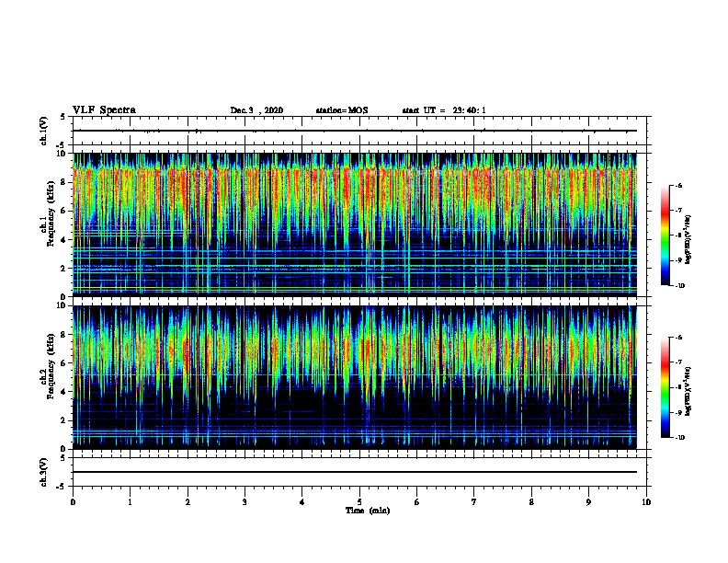The width and height of the screenshot is (728, 563).
Task: Click the ch.1 frequency axis "8" tick label
Action: click(x=63, y=182)
